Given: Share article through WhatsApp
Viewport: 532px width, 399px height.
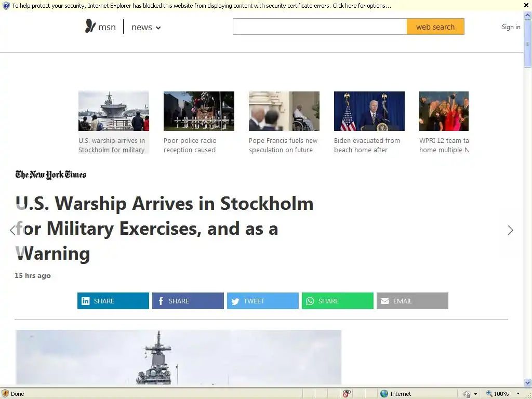Looking at the screenshot, I should (338, 301).
